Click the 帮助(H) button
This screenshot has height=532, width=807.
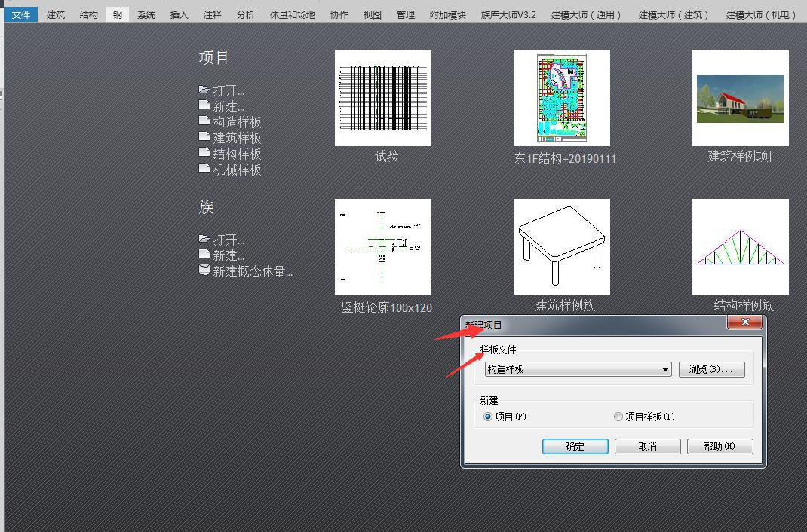[720, 446]
